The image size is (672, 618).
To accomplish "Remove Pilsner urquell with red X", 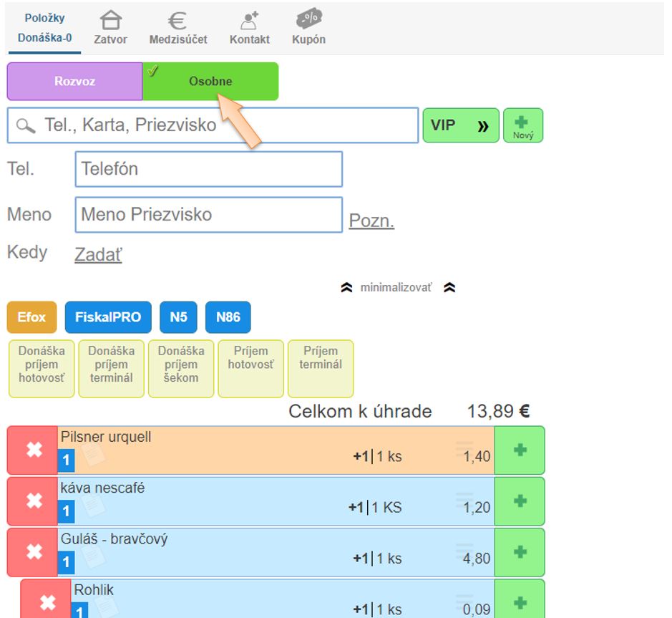I will tap(33, 450).
